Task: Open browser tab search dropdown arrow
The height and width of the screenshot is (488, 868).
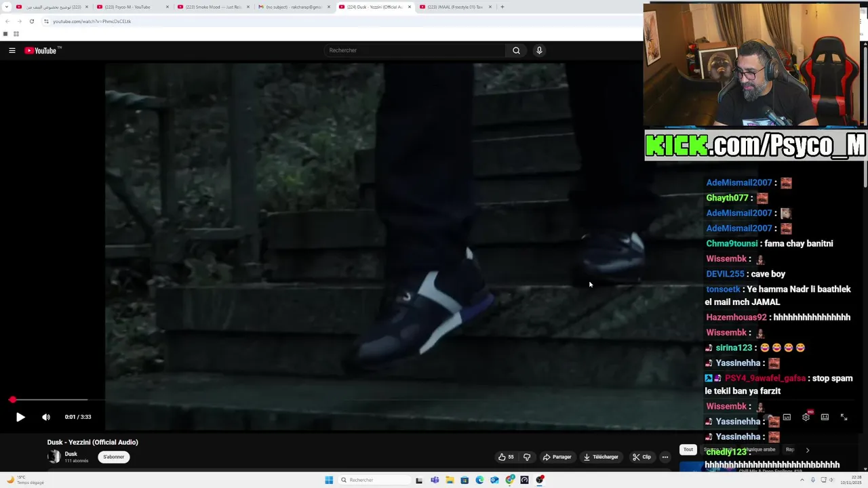Action: pos(7,7)
